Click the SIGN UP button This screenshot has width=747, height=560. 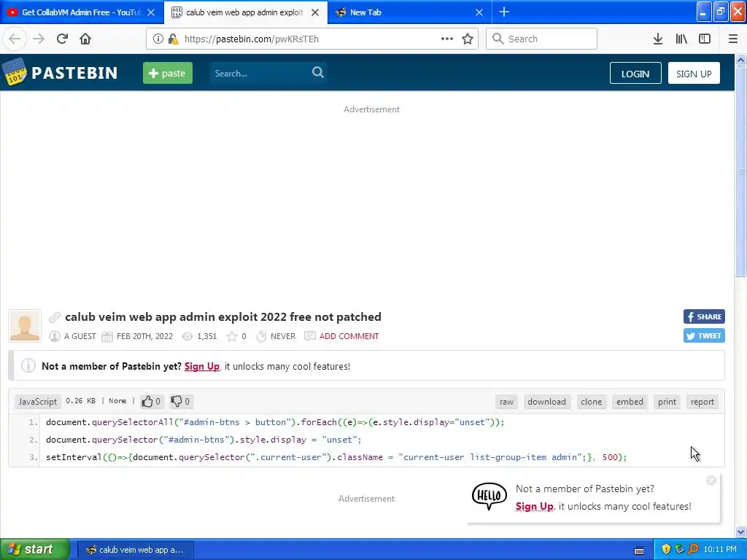tap(694, 74)
